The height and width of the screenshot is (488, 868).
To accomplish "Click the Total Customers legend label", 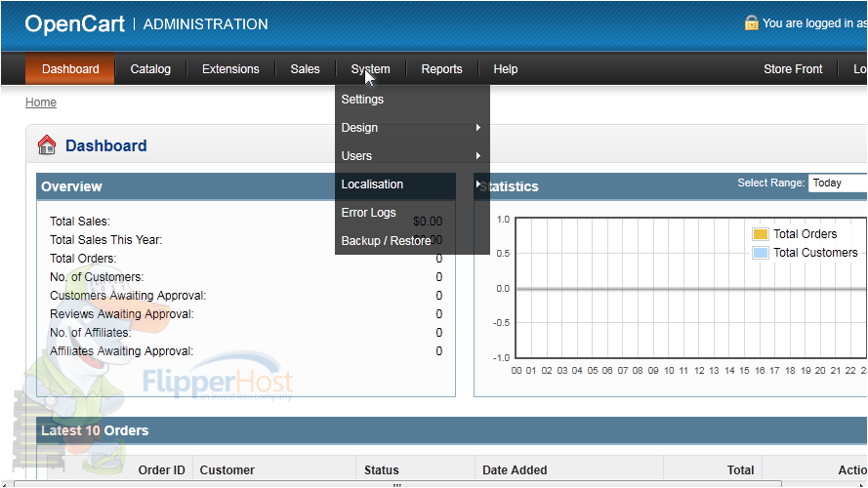I will click(x=815, y=253).
